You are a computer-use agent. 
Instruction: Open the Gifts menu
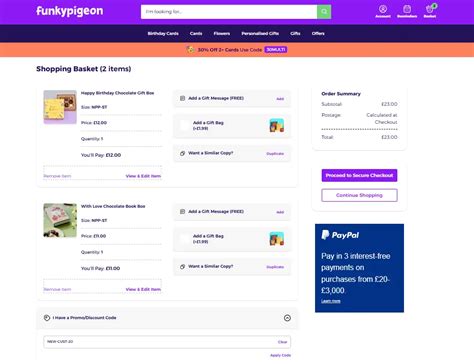click(295, 33)
